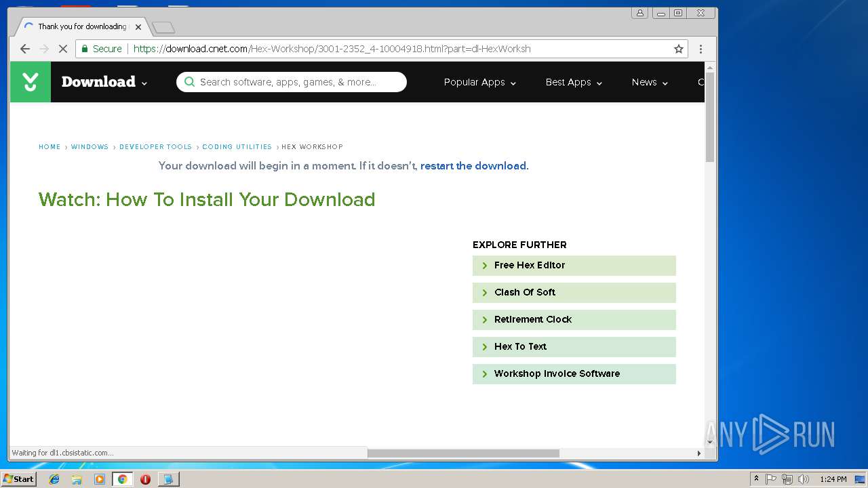
Task: Open Windows Explorer folder in taskbar
Action: pyautogui.click(x=77, y=479)
